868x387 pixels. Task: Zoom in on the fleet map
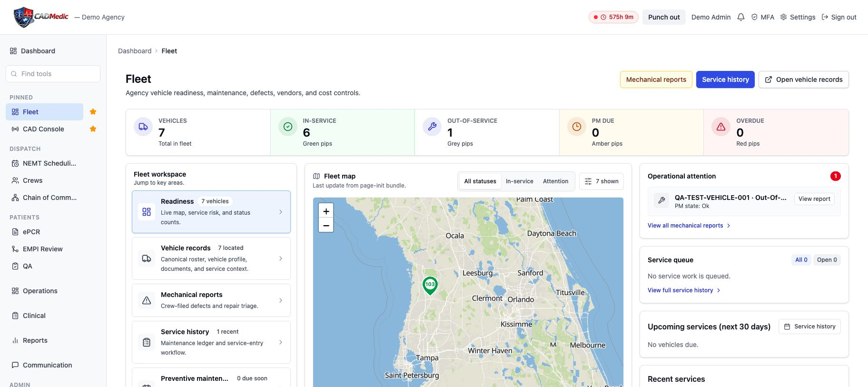pyautogui.click(x=326, y=211)
